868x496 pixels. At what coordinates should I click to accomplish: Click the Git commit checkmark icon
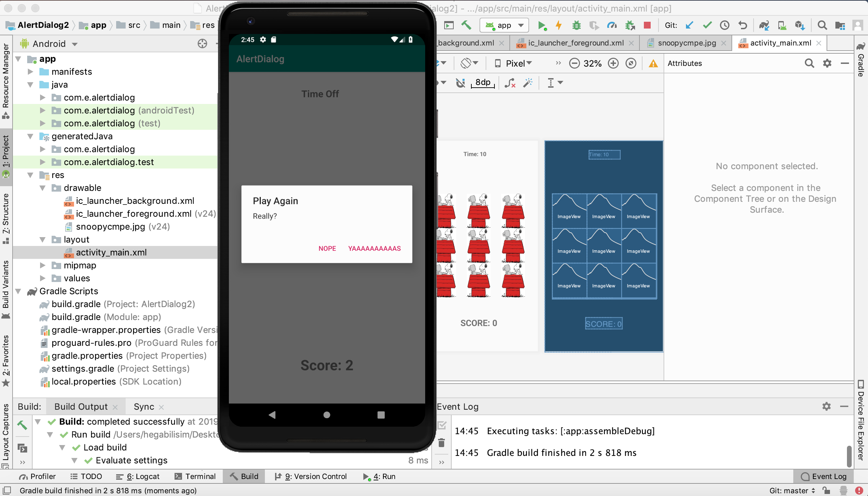click(708, 25)
